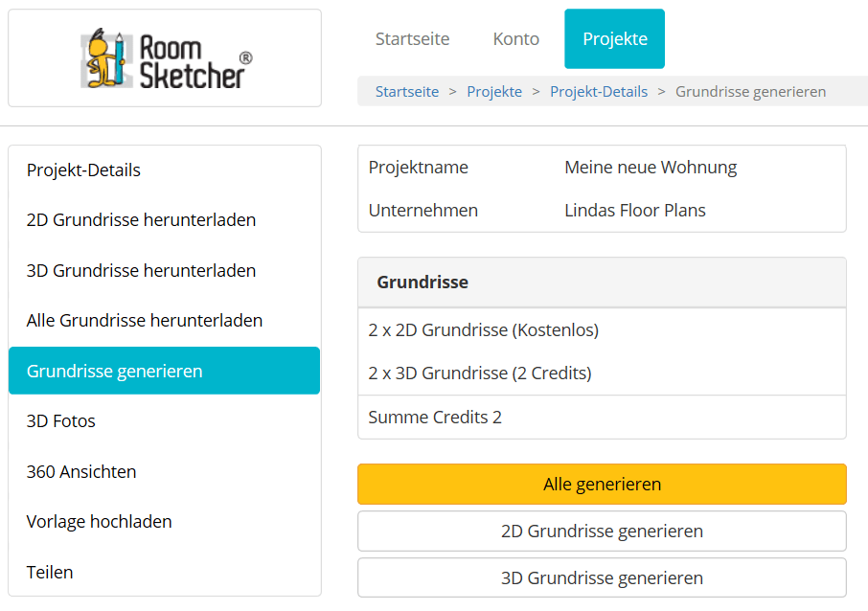Open the Konto navigation tab
868x611 pixels.
point(515,39)
